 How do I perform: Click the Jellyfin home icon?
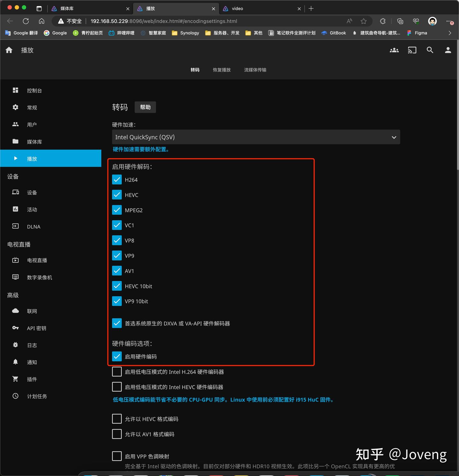click(9, 50)
